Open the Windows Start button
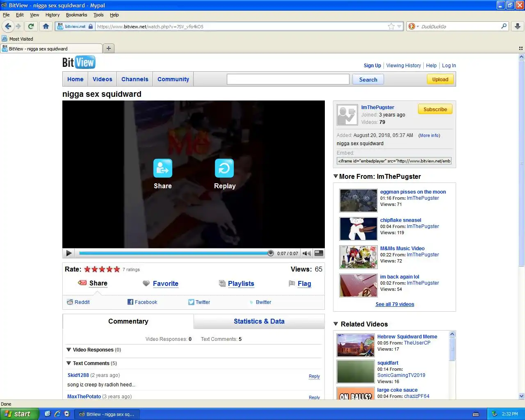The image size is (525, 420). click(x=19, y=414)
